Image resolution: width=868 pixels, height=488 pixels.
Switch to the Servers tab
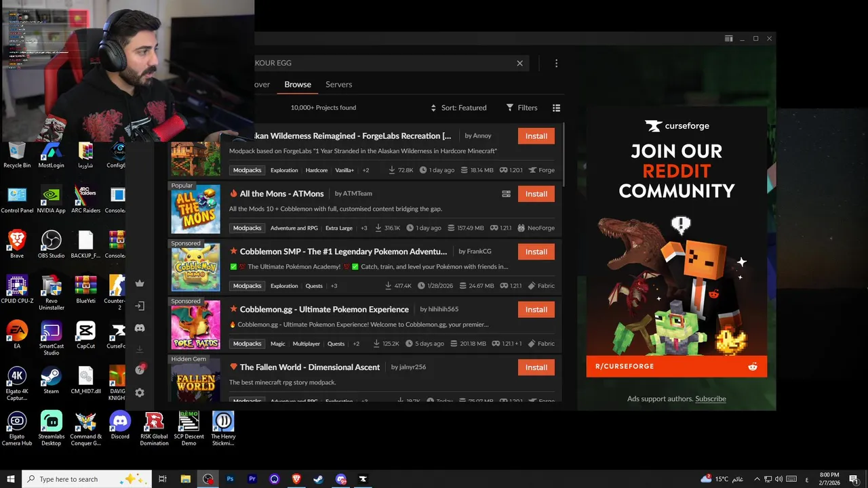pos(338,85)
